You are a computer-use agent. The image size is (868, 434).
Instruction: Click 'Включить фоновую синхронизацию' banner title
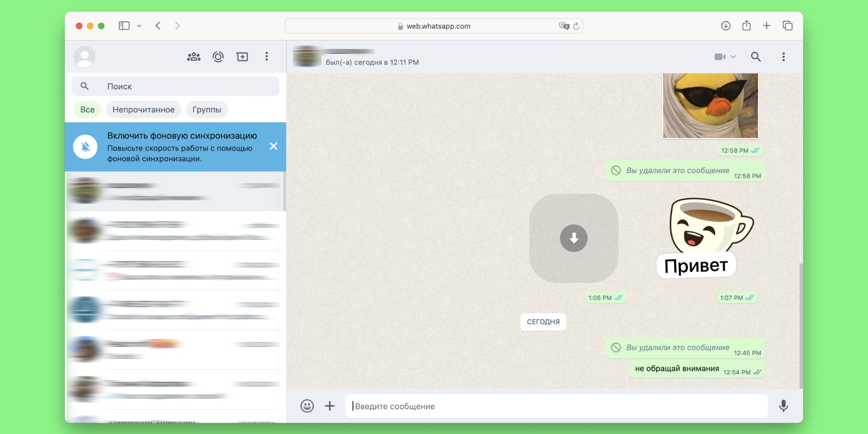click(x=182, y=136)
